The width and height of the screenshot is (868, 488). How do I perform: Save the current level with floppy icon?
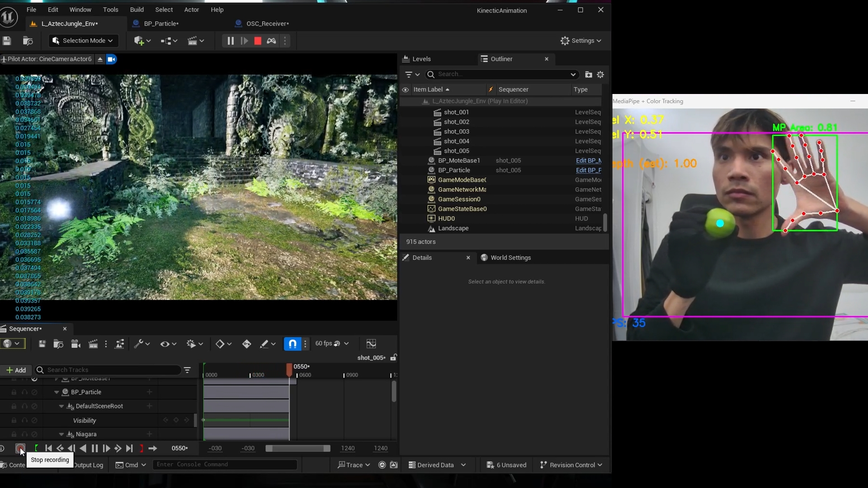point(7,41)
